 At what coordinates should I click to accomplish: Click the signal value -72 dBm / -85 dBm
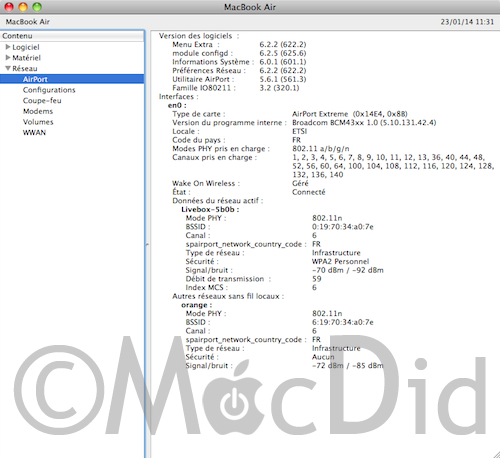[348, 365]
